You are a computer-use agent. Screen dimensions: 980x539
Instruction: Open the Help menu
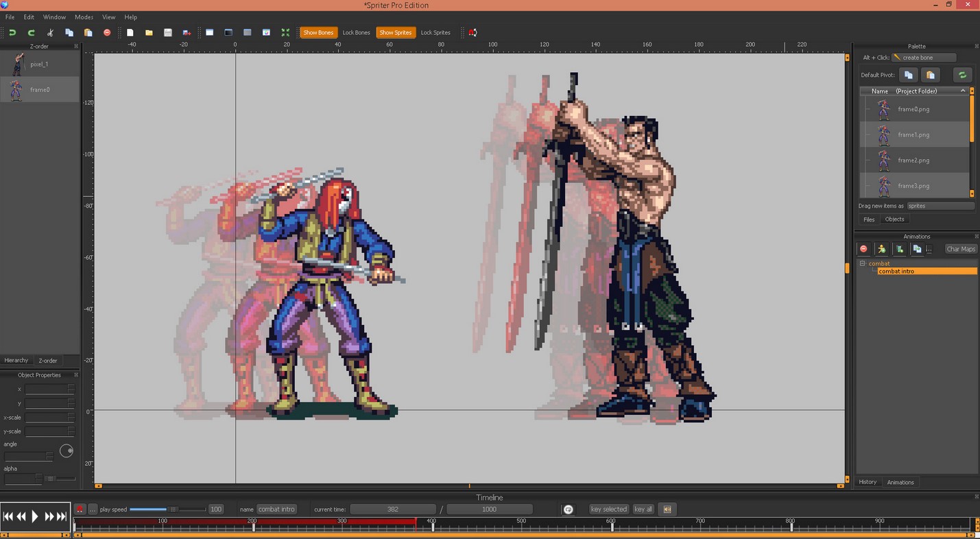[130, 17]
